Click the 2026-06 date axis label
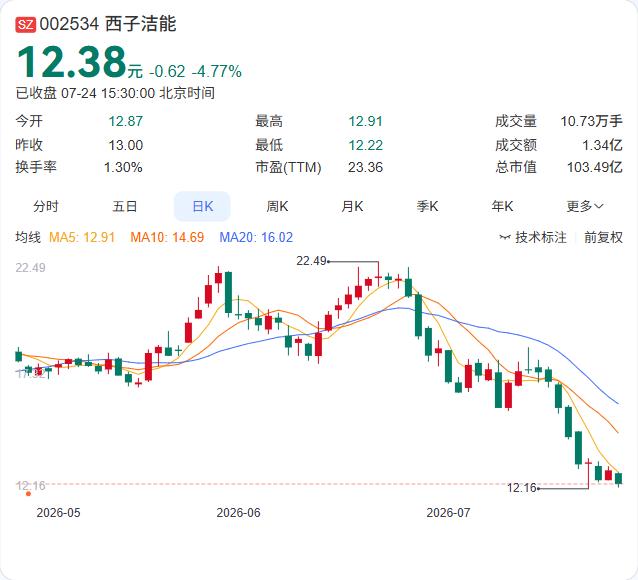 [x=238, y=512]
